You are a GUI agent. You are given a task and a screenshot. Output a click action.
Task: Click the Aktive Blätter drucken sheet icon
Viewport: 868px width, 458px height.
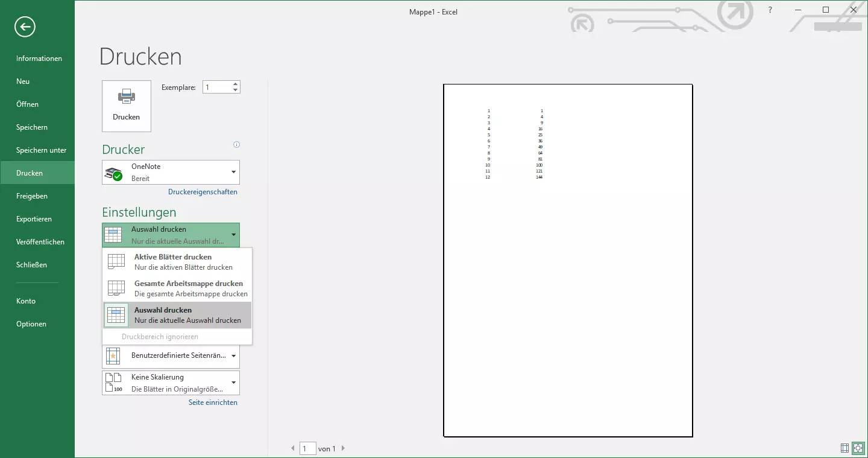pos(116,261)
